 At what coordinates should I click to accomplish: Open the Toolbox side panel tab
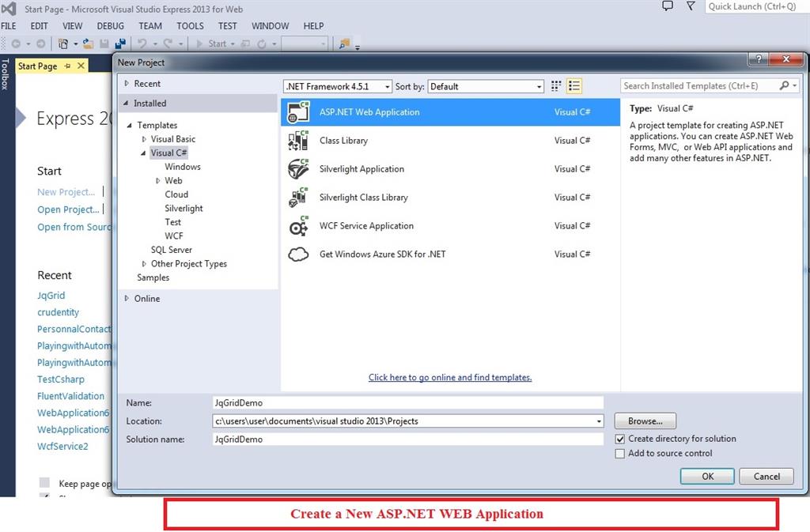click(6, 74)
